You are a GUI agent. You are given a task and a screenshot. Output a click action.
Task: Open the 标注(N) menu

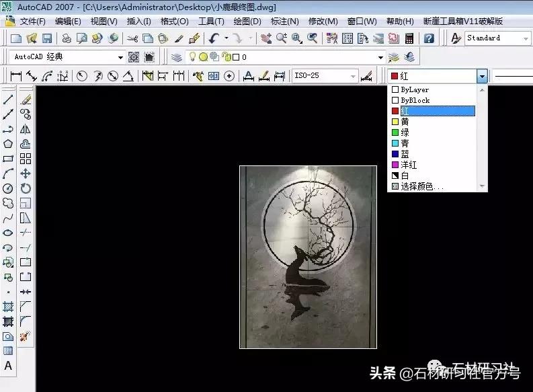284,22
